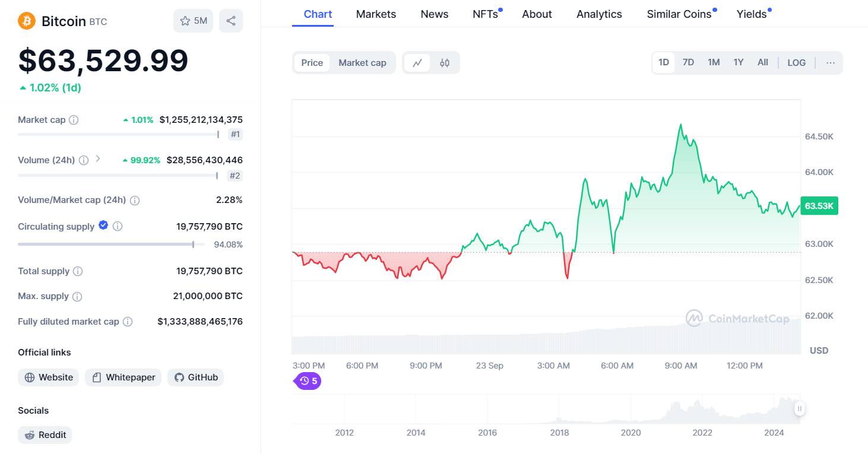Click the timeline range slider handle
This screenshot has width=868, height=454.
pyautogui.click(x=800, y=408)
